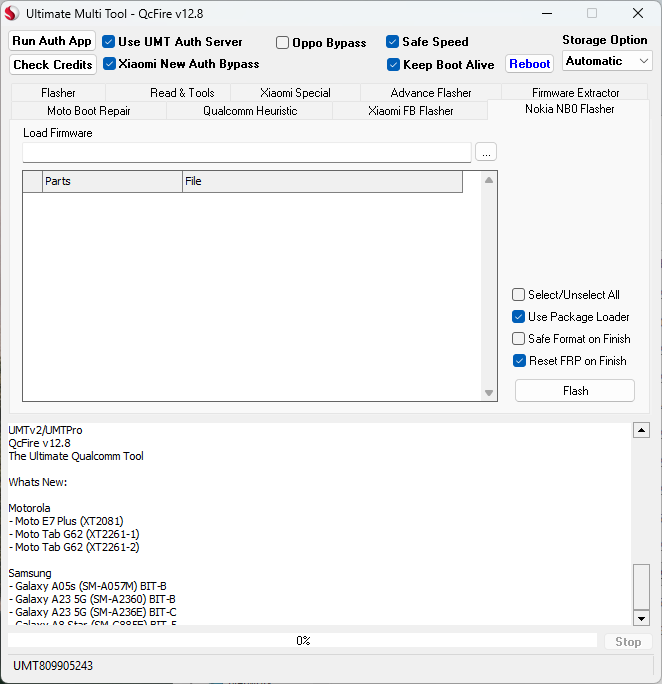The height and width of the screenshot is (684, 662).
Task: Click 'Galaxy A05s (SM-A057M) BIT-B' log line
Action: coord(88,586)
